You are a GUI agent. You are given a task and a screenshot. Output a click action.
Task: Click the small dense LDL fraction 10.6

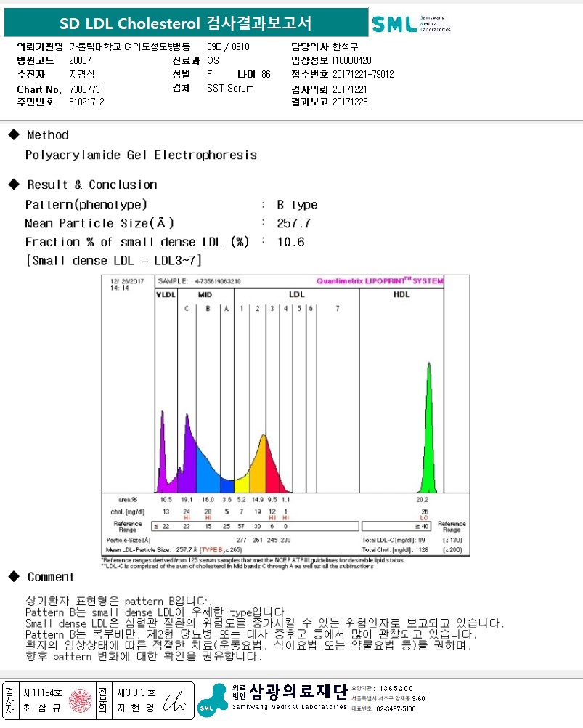pos(291,242)
